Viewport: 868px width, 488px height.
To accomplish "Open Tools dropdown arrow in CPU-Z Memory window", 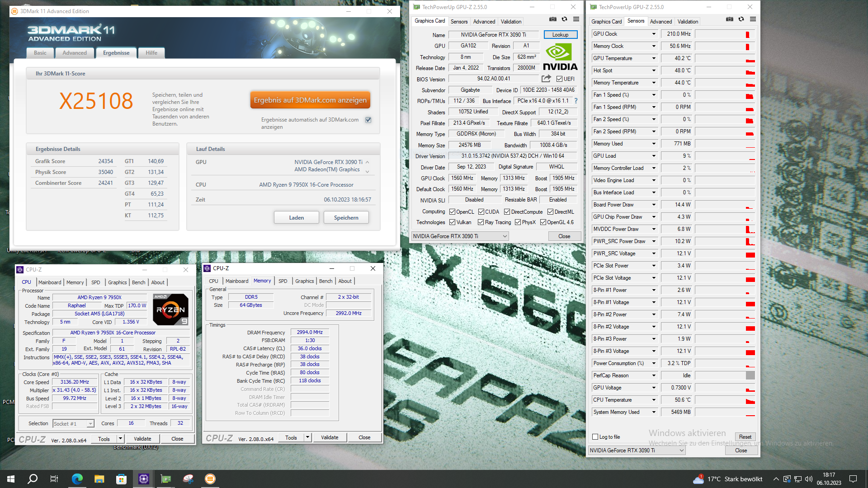I will (x=307, y=437).
